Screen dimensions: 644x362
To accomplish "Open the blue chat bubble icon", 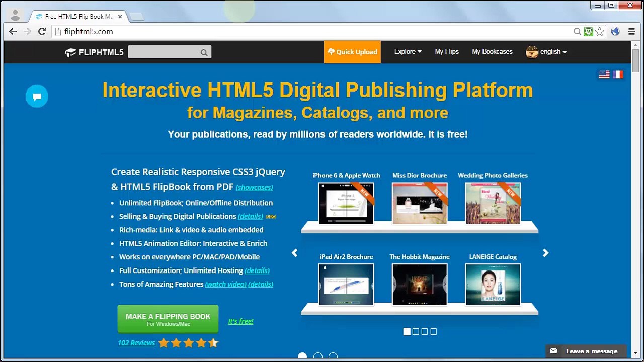I will [x=37, y=97].
